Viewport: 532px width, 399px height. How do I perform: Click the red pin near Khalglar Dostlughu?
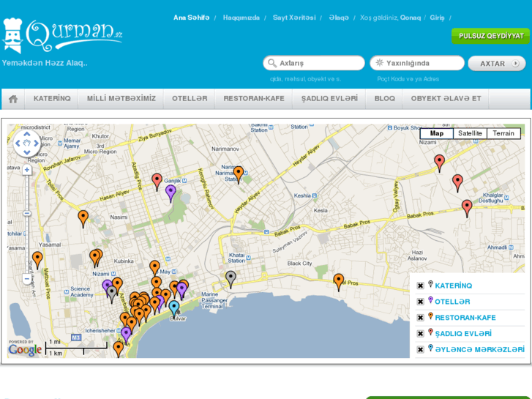tap(467, 208)
